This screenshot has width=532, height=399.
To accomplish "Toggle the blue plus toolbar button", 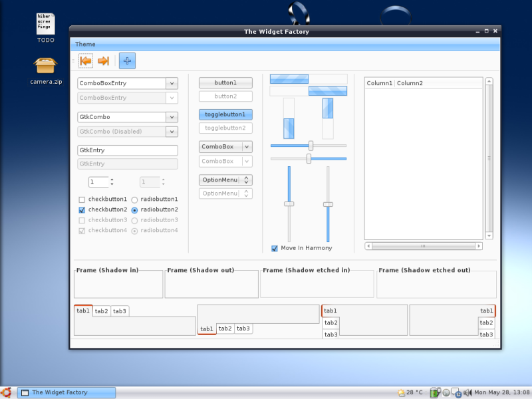I will click(x=127, y=61).
